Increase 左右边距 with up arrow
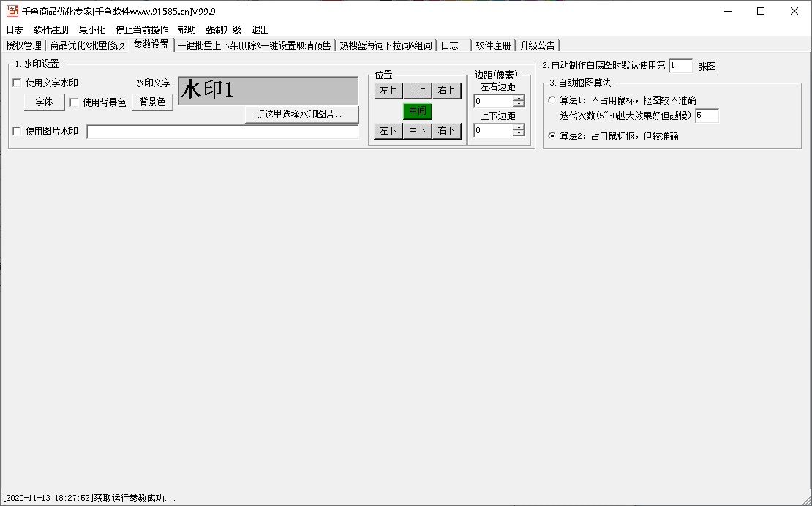The width and height of the screenshot is (812, 506). (x=519, y=98)
